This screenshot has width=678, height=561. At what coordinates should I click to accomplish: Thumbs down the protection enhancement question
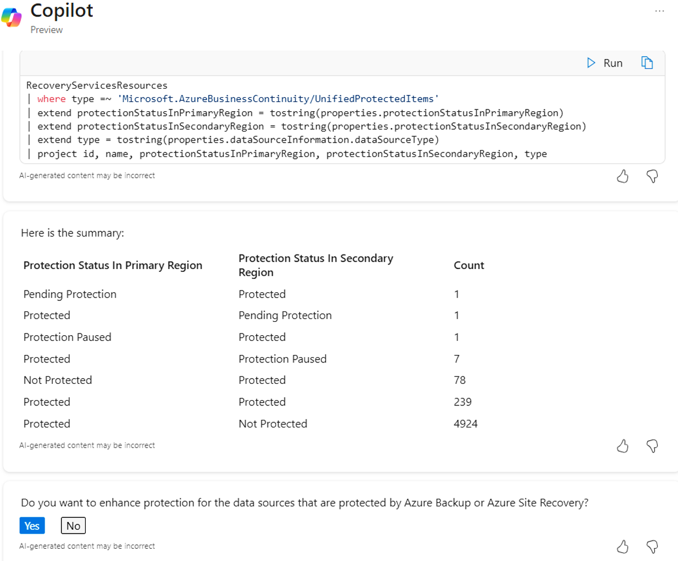click(652, 546)
